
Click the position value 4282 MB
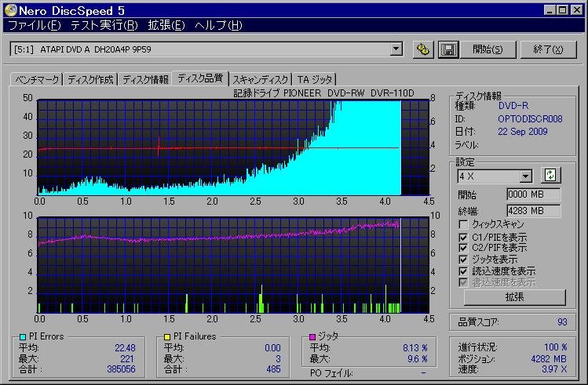[x=549, y=359]
